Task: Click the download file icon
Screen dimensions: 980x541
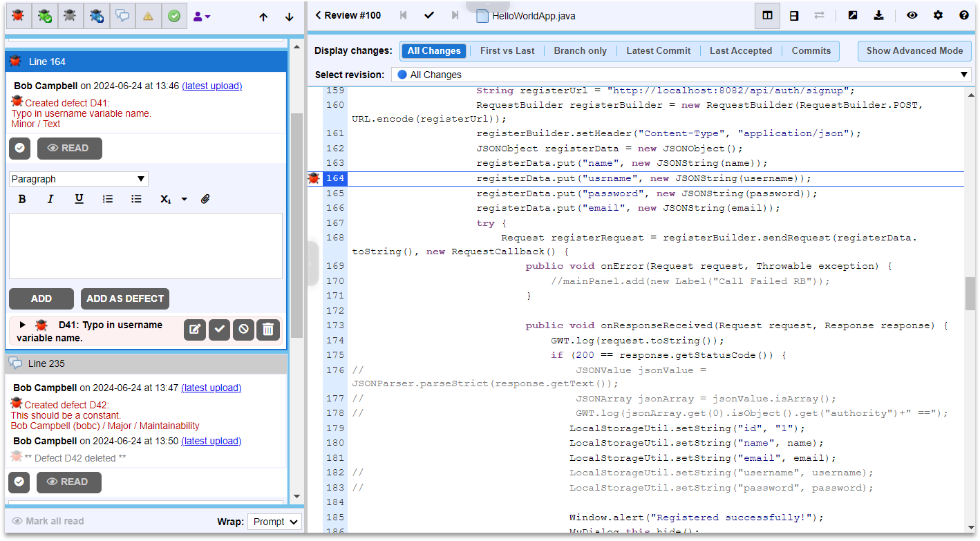Action: (878, 15)
